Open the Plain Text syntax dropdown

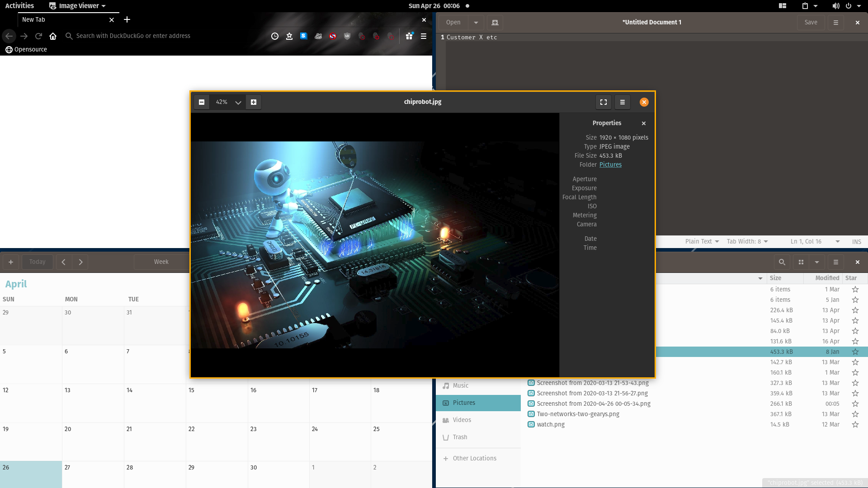point(702,241)
